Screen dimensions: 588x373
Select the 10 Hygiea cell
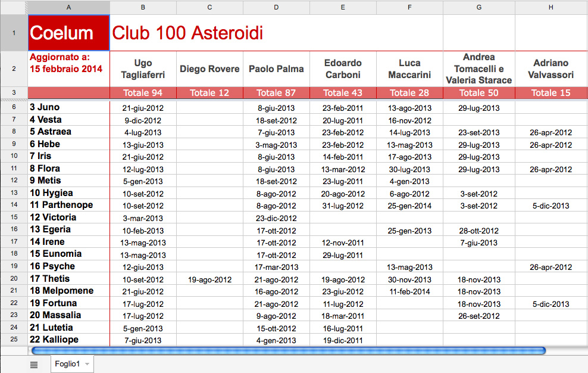pos(68,193)
